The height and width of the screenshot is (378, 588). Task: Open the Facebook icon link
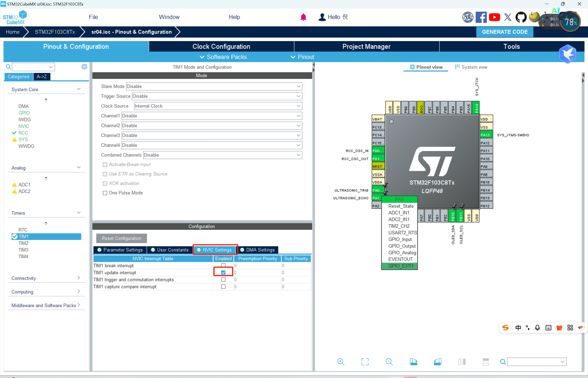point(481,17)
